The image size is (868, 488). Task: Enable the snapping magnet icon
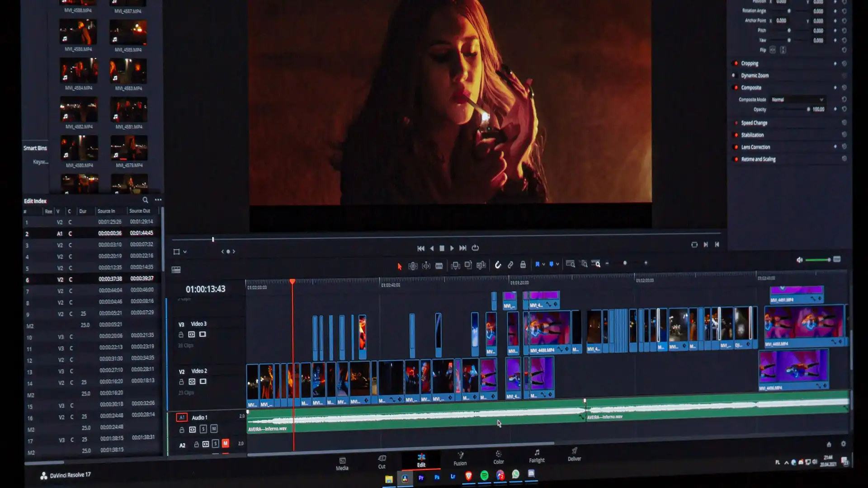pos(498,266)
